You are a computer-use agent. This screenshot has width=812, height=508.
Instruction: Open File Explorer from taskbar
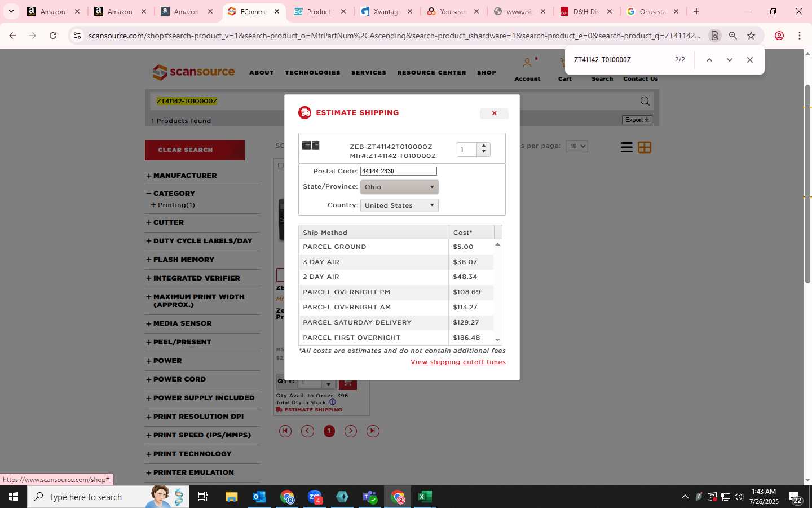[231, 497]
